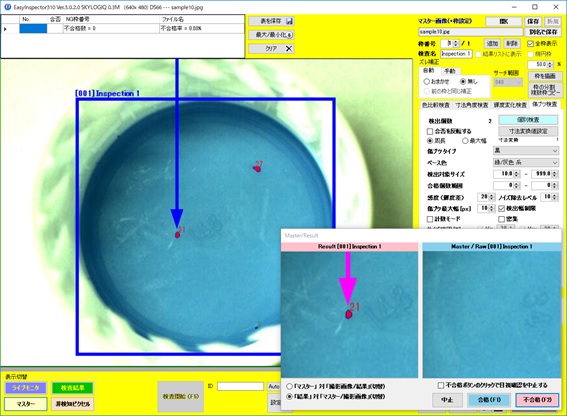Click the green 検査結果 display button
This screenshot has width=567, height=416.
pyautogui.click(x=73, y=388)
